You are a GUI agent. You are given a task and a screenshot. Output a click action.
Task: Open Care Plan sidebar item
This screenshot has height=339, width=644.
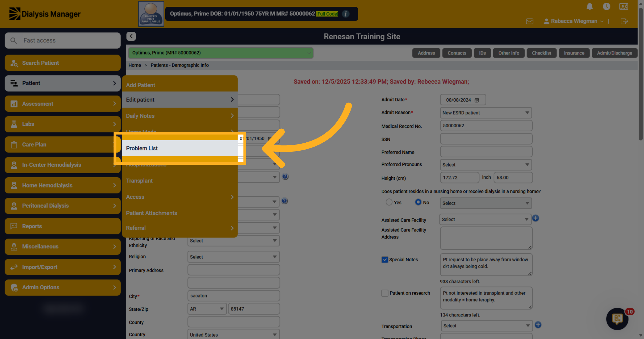point(63,145)
